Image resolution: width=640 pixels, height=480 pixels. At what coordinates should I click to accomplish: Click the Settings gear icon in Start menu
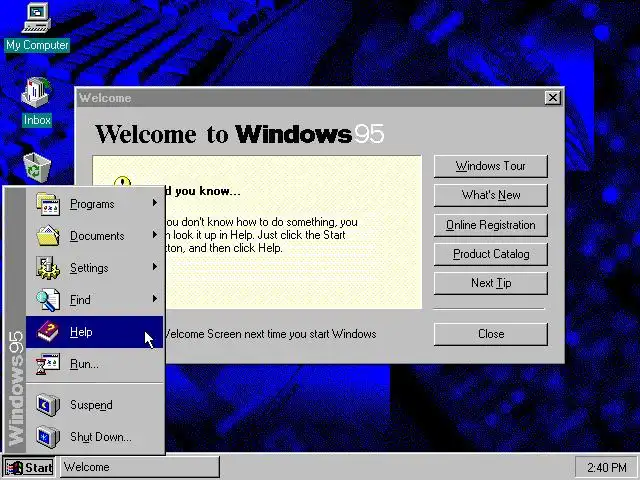click(x=48, y=268)
